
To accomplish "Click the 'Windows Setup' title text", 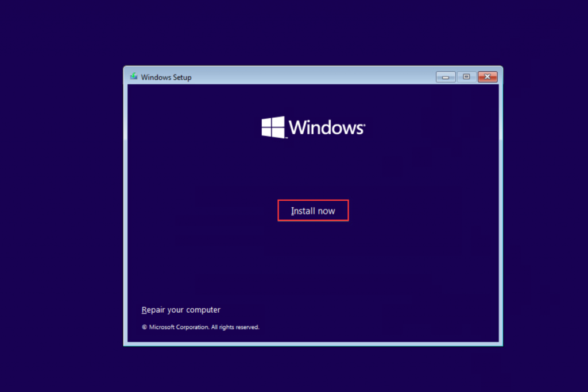I will click(x=166, y=77).
